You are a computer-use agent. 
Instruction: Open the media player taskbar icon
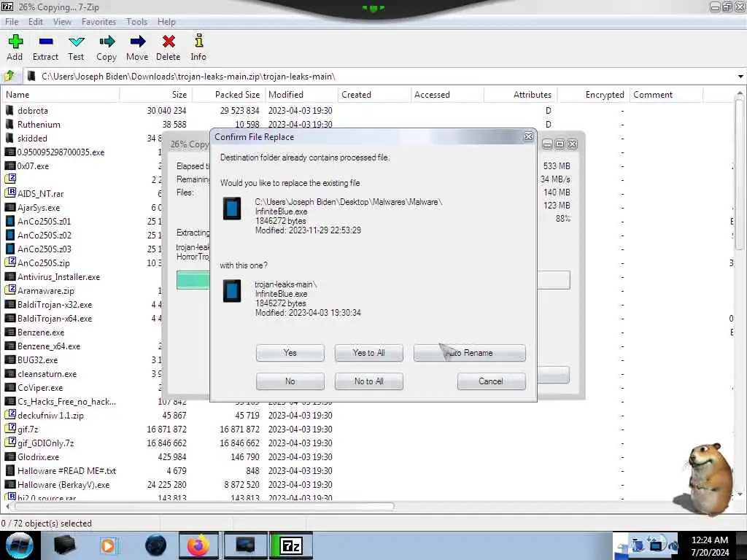[108, 545]
